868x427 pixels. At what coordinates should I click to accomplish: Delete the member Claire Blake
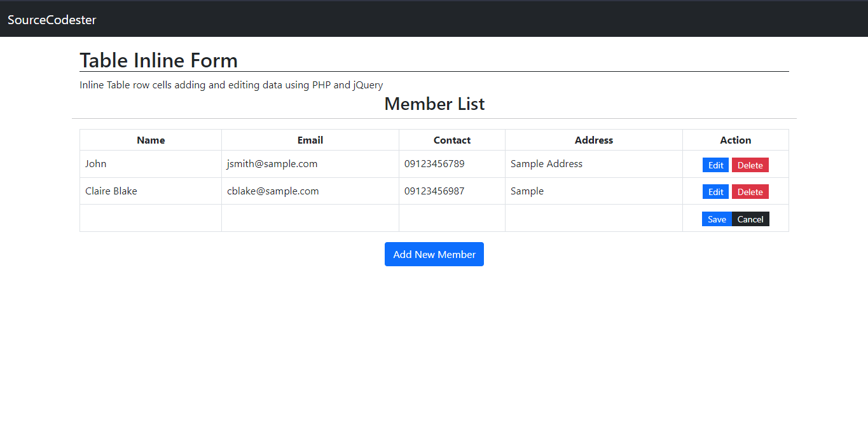[x=750, y=191]
